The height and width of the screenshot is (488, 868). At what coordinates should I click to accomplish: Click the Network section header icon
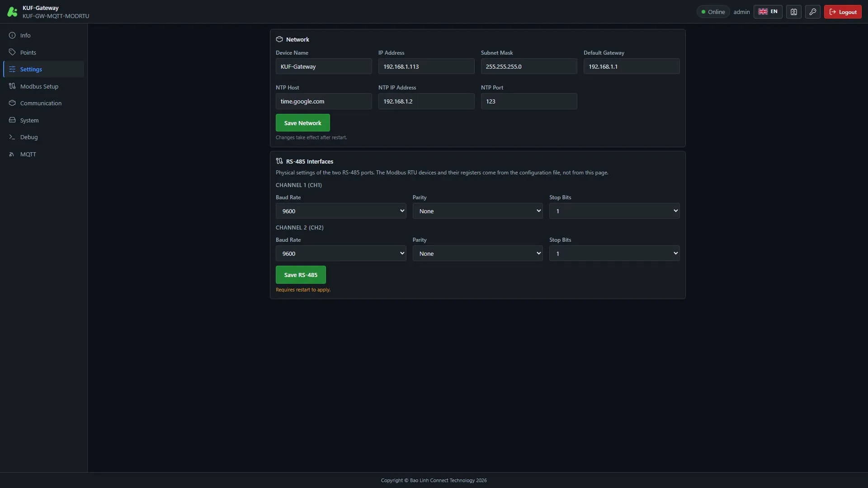(x=279, y=39)
